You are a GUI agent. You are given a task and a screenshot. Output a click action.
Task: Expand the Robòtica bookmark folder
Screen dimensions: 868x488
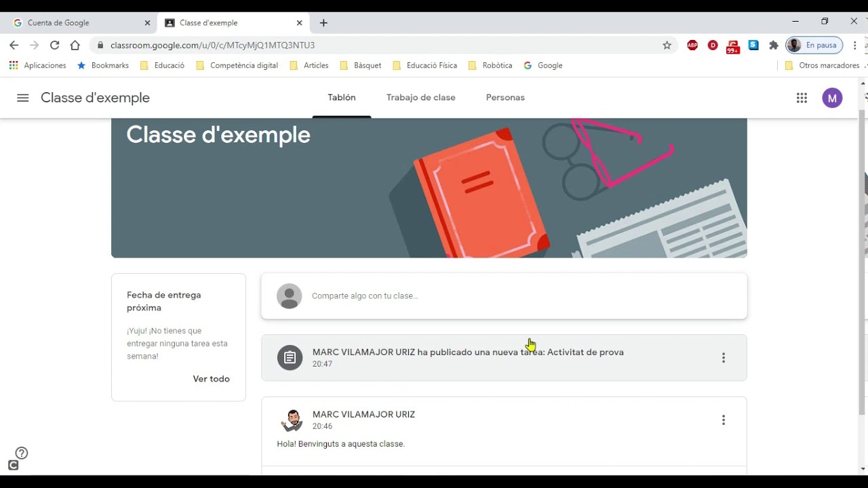tap(490, 66)
